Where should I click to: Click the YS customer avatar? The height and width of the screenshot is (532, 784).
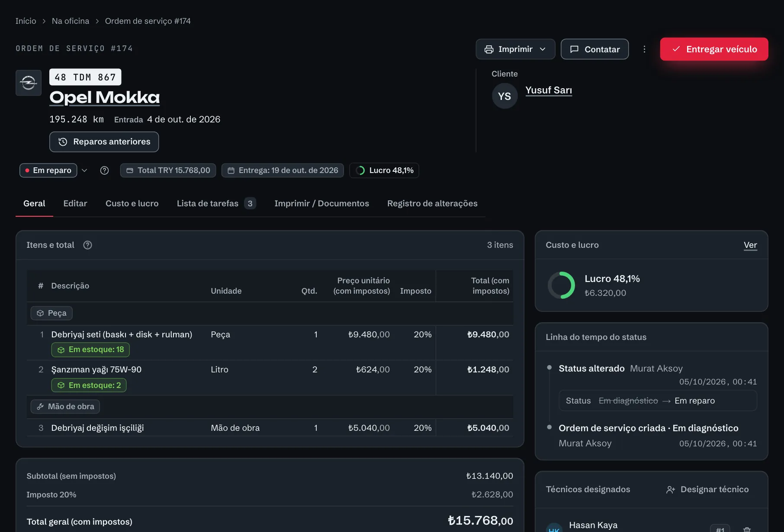pyautogui.click(x=504, y=96)
